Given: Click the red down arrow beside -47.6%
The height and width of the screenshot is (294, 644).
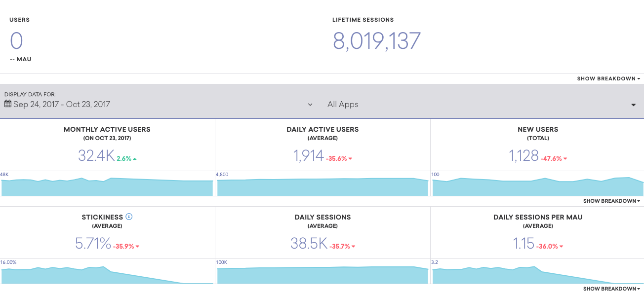Looking at the screenshot, I should click(565, 159).
